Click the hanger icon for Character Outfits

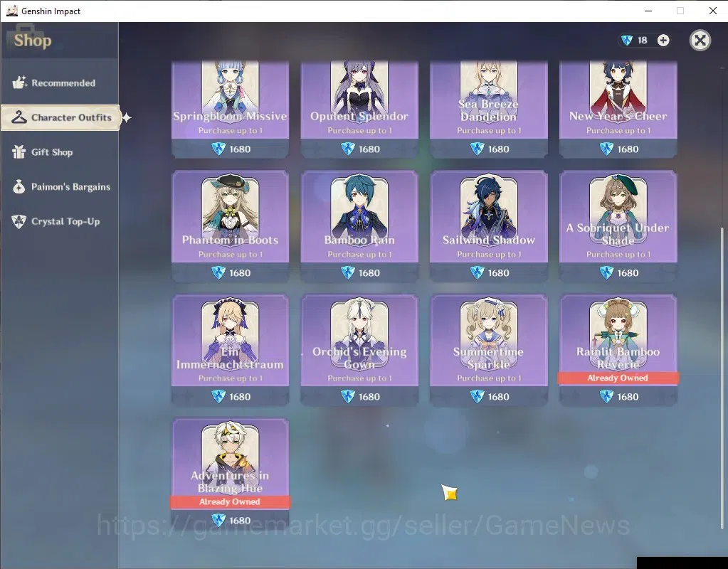pos(19,117)
